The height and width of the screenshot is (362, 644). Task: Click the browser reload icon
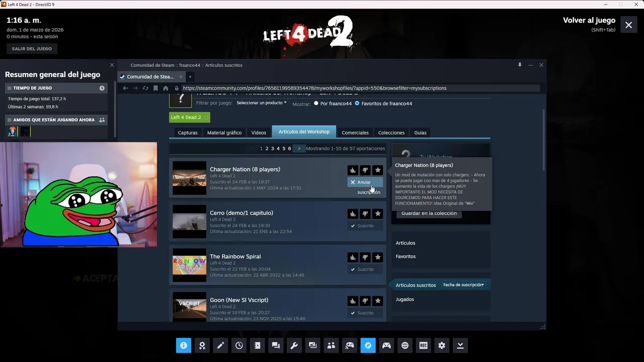145,88
